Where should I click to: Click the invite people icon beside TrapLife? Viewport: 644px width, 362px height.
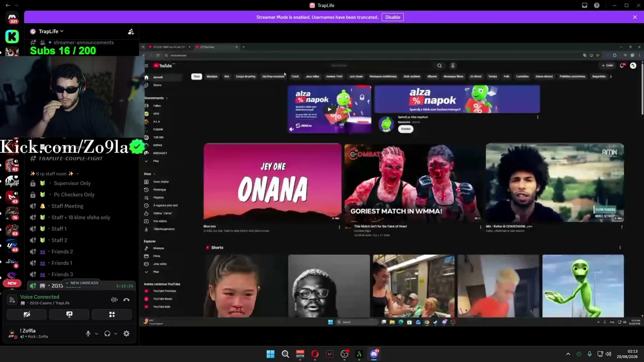tap(131, 32)
